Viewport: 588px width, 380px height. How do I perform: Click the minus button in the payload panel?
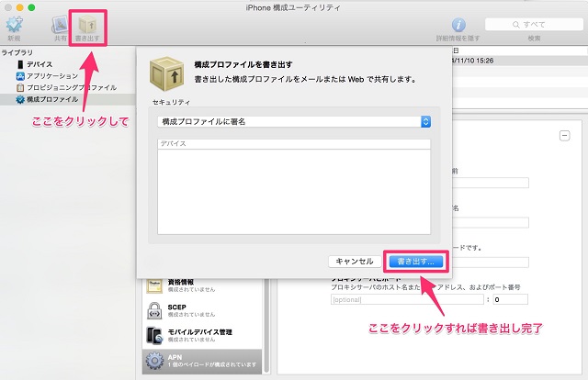[x=565, y=135]
